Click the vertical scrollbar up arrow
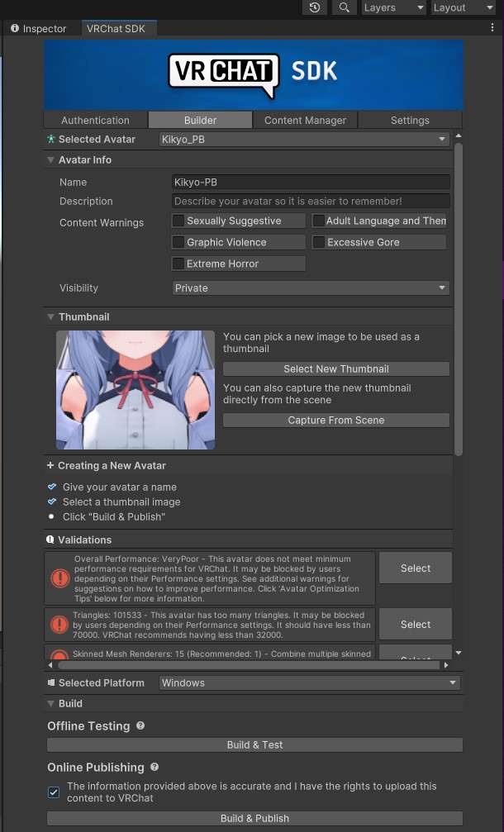 459,135
